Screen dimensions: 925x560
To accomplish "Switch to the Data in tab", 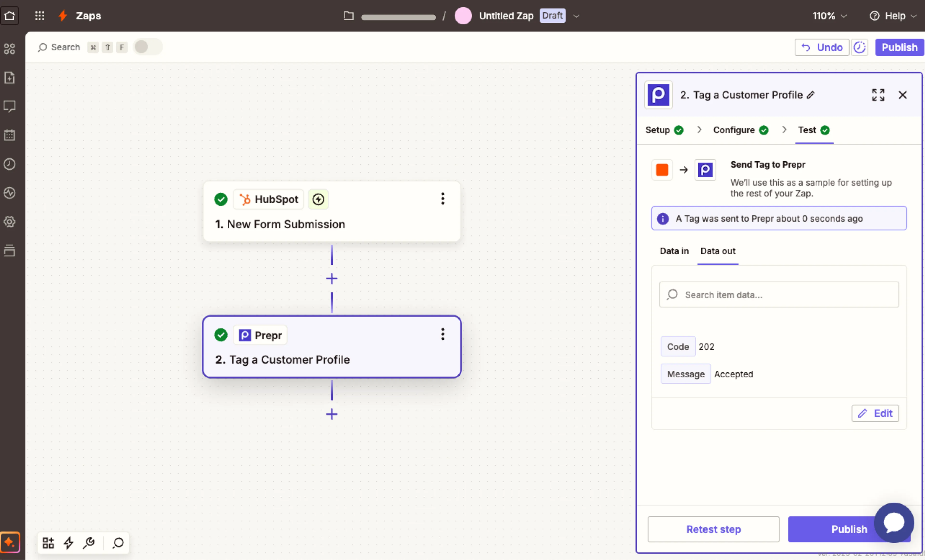I will [x=674, y=251].
